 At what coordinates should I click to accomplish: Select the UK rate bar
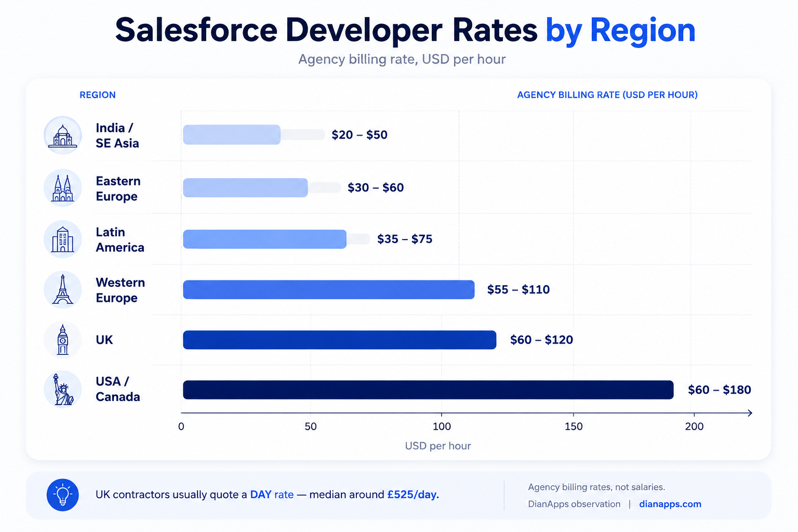[x=340, y=340]
